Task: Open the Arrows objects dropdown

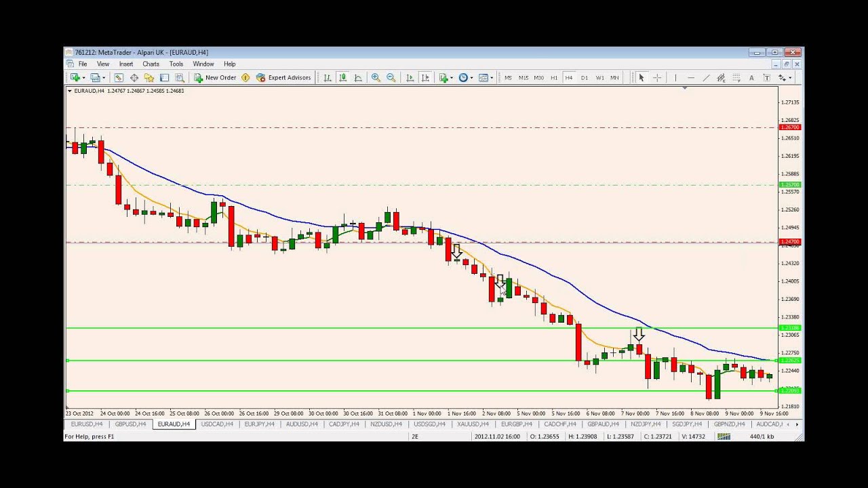Action: (x=785, y=78)
